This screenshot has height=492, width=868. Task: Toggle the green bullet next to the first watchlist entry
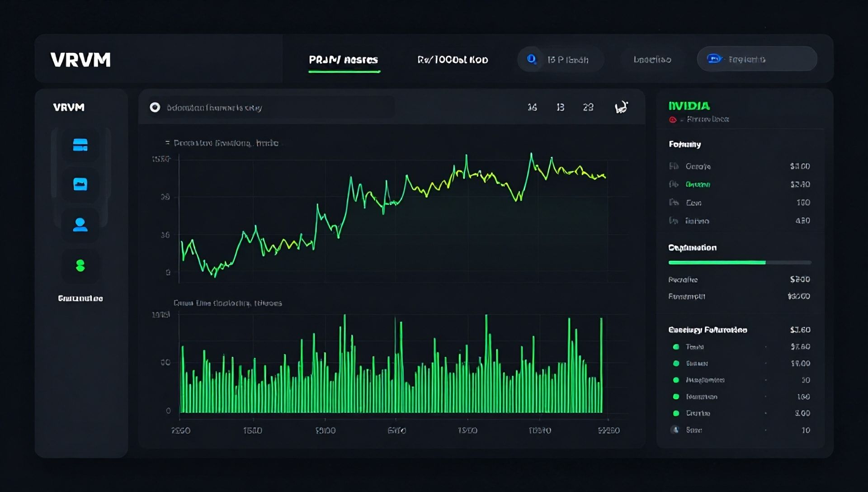676,347
